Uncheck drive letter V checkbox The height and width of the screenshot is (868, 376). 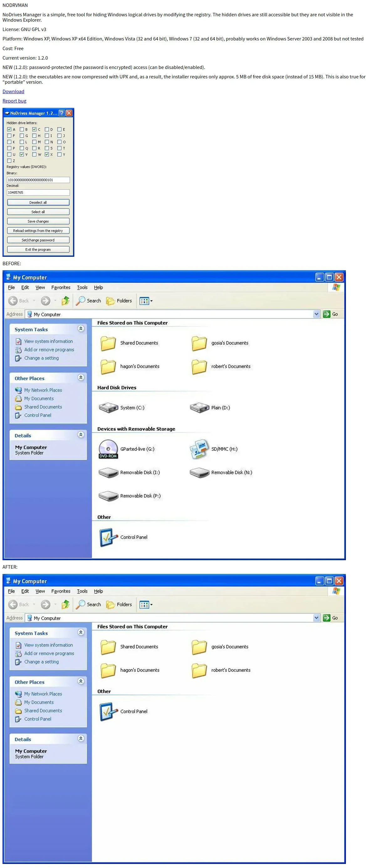pos(22,155)
